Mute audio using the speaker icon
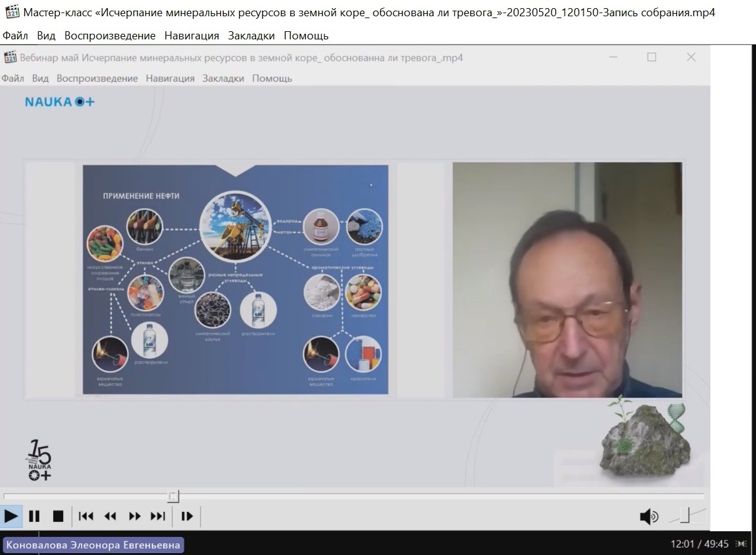This screenshot has width=756, height=555. tap(649, 517)
